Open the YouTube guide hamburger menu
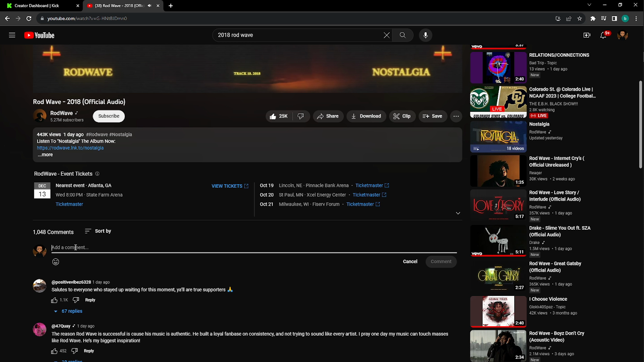This screenshot has width=644, height=362. pos(12,35)
